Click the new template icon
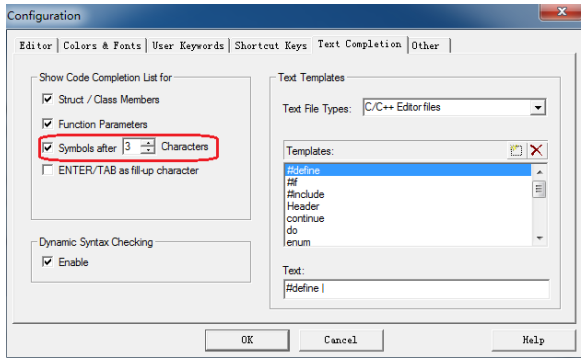585x363 pixels. tap(516, 150)
